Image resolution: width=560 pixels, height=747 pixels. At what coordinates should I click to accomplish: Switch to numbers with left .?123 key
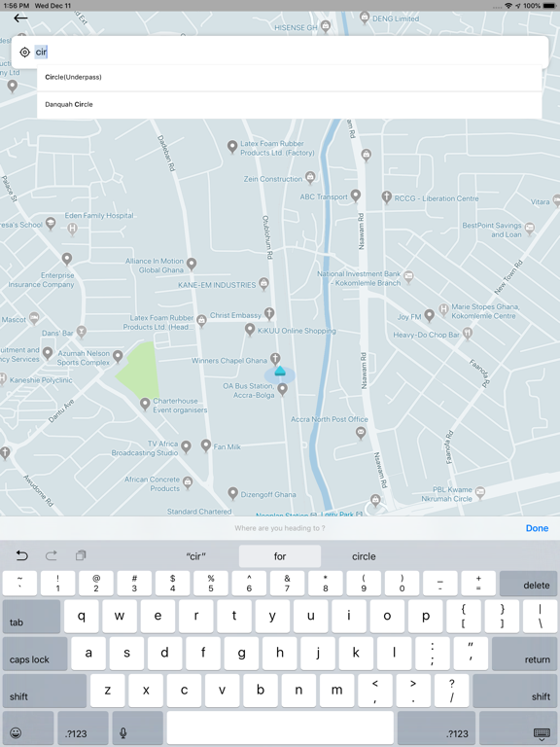click(x=83, y=729)
